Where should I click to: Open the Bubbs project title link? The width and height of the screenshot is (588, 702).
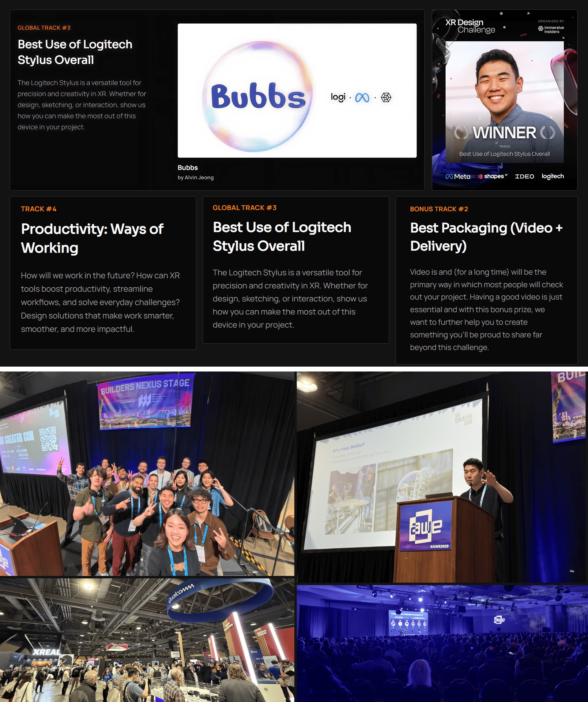pyautogui.click(x=188, y=167)
